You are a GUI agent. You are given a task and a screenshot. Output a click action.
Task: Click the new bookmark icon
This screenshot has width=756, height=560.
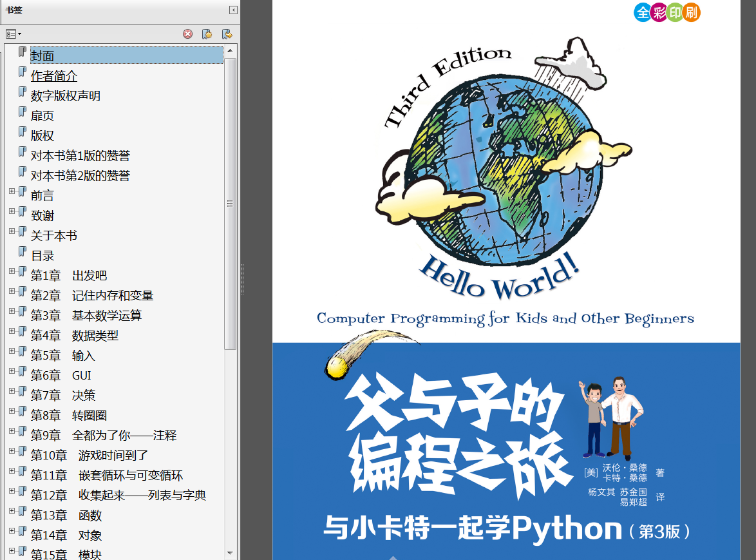207,34
